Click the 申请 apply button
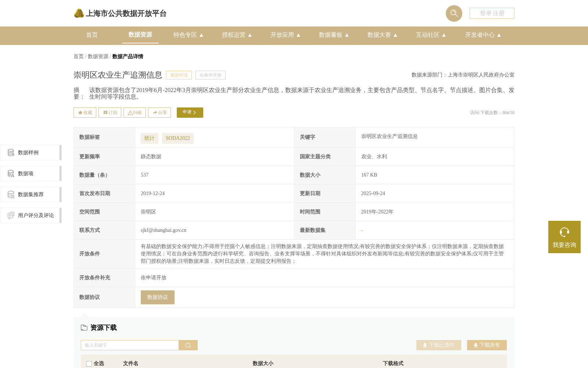The width and height of the screenshot is (588, 368). (190, 113)
